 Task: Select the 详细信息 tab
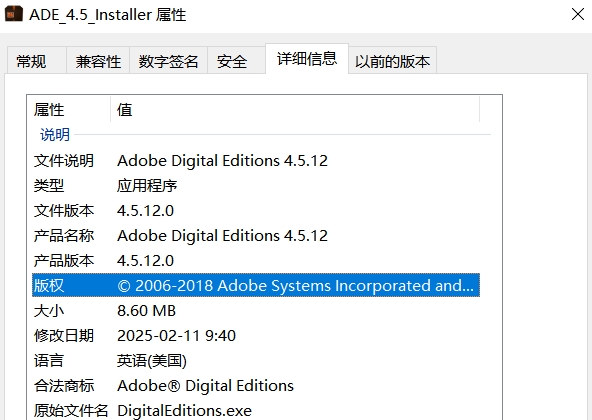[x=307, y=59]
